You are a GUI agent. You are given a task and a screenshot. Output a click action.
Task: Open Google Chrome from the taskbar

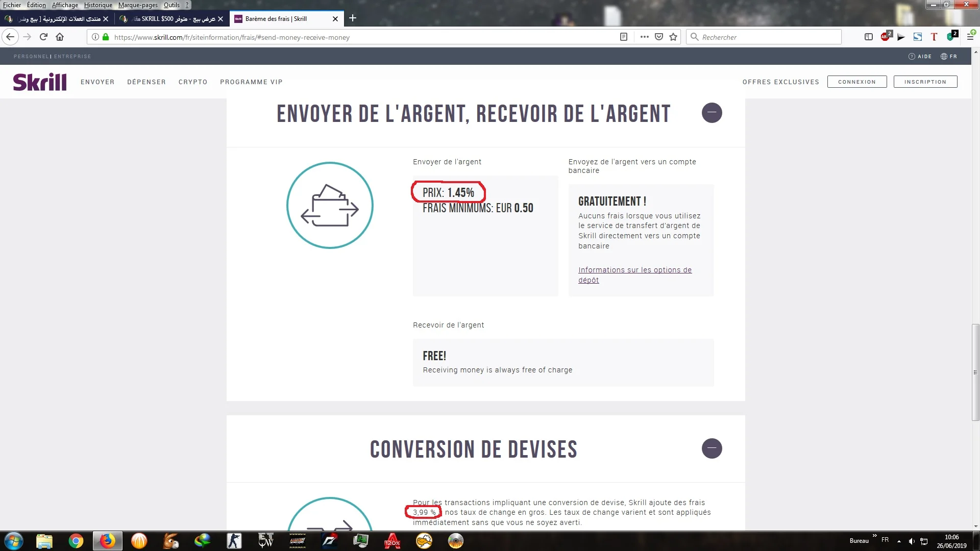76,541
